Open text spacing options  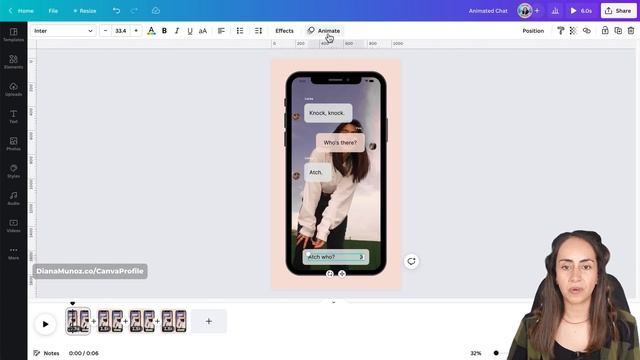258,31
